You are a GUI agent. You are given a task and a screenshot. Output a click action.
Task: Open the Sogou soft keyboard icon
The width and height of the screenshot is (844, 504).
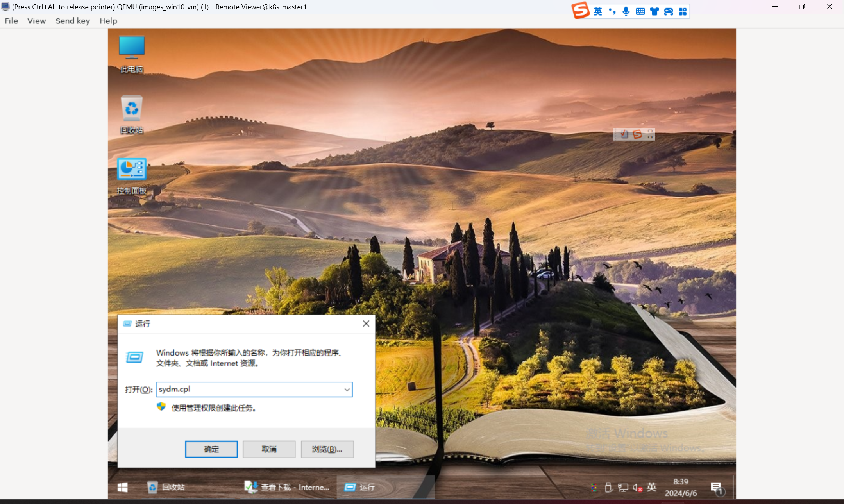coord(640,11)
